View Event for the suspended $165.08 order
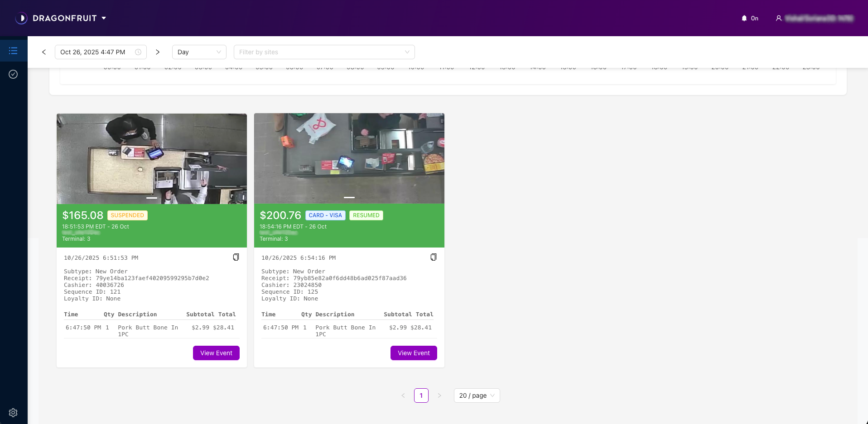Image resolution: width=868 pixels, height=424 pixels. (x=216, y=353)
